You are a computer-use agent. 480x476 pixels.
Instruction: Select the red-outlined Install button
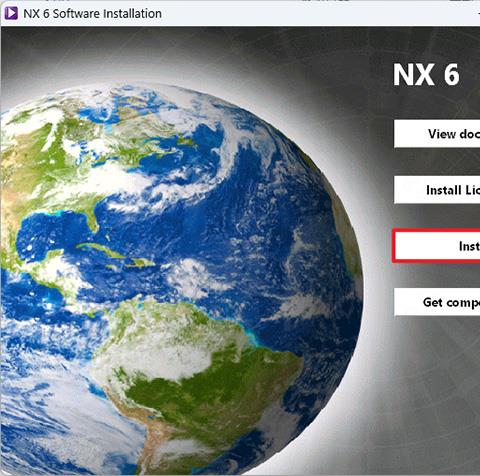pyautogui.click(x=436, y=246)
